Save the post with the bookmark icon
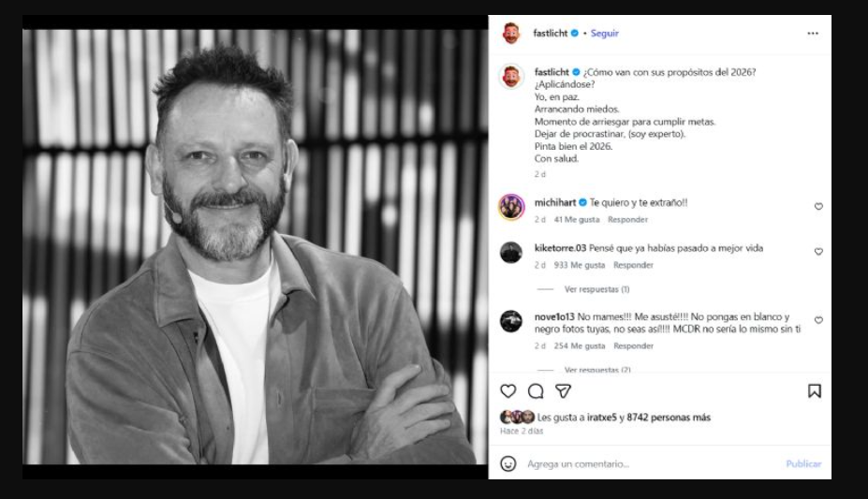 (x=814, y=391)
